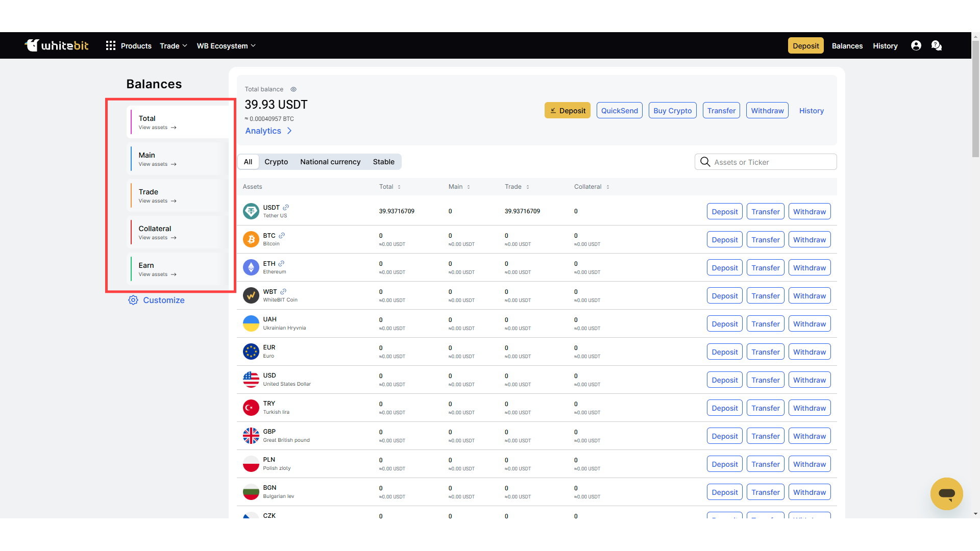Expand the Trade dropdown menu
This screenshot has height=551, width=980.
coord(174,46)
